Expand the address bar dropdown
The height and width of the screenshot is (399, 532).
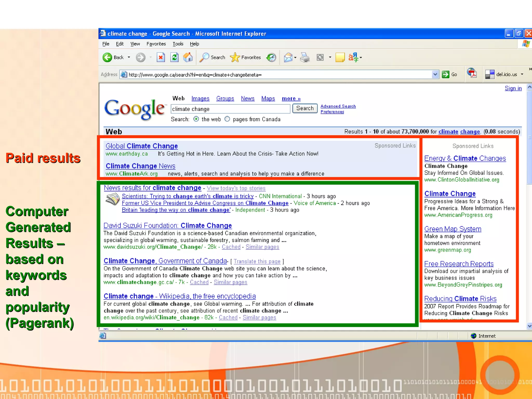click(x=435, y=75)
